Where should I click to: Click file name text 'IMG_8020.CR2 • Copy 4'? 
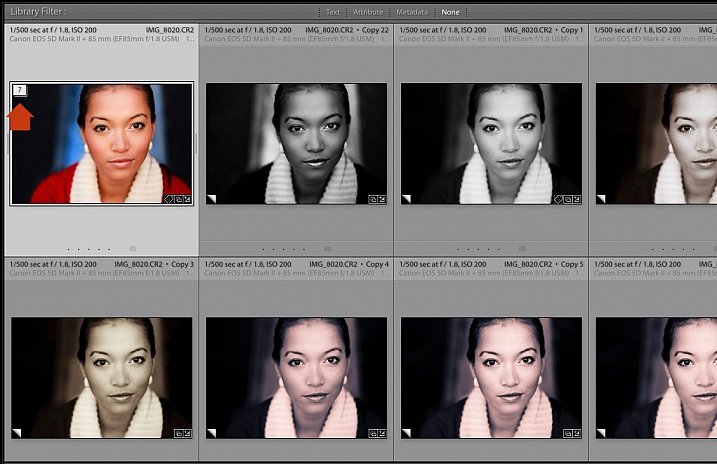pyautogui.click(x=348, y=264)
